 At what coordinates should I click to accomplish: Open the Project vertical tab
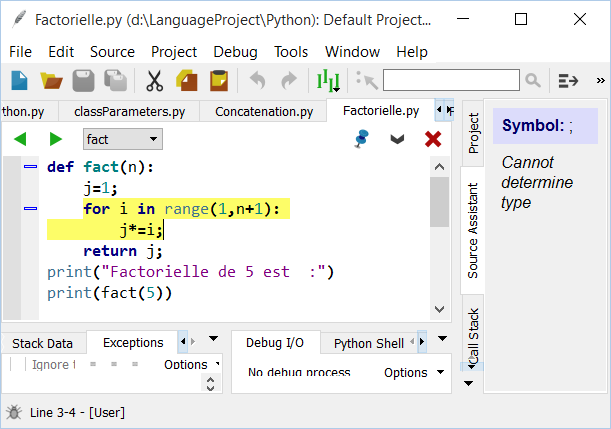(x=473, y=133)
